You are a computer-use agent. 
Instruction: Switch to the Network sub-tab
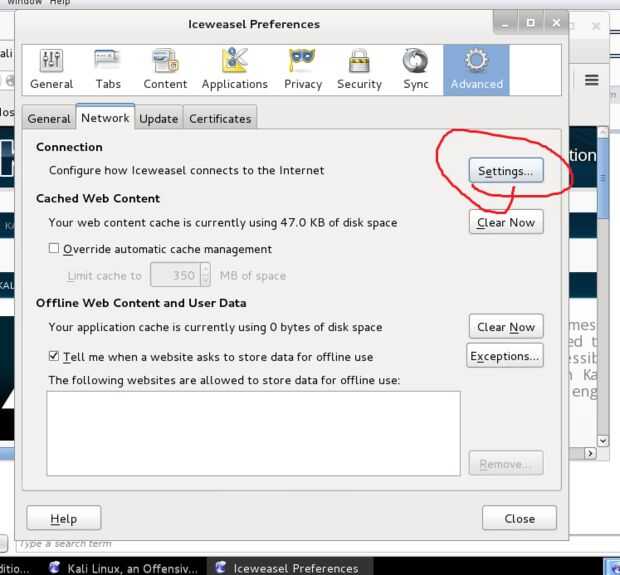click(105, 117)
